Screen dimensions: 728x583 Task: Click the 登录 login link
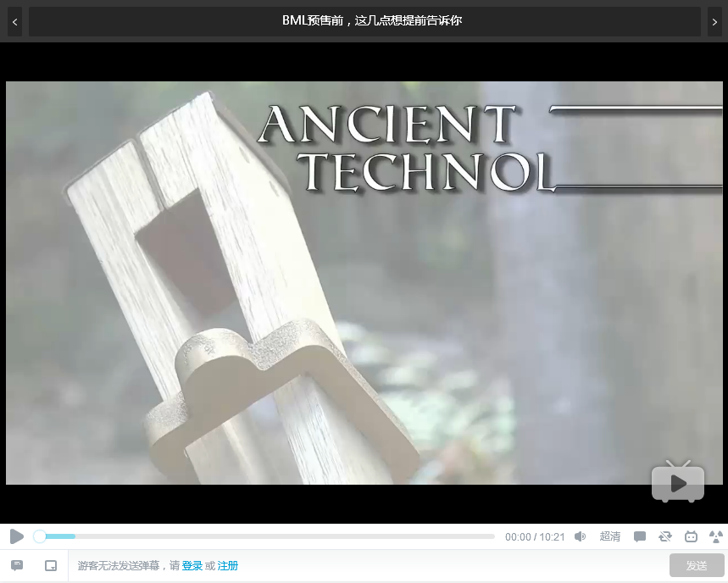pos(192,566)
